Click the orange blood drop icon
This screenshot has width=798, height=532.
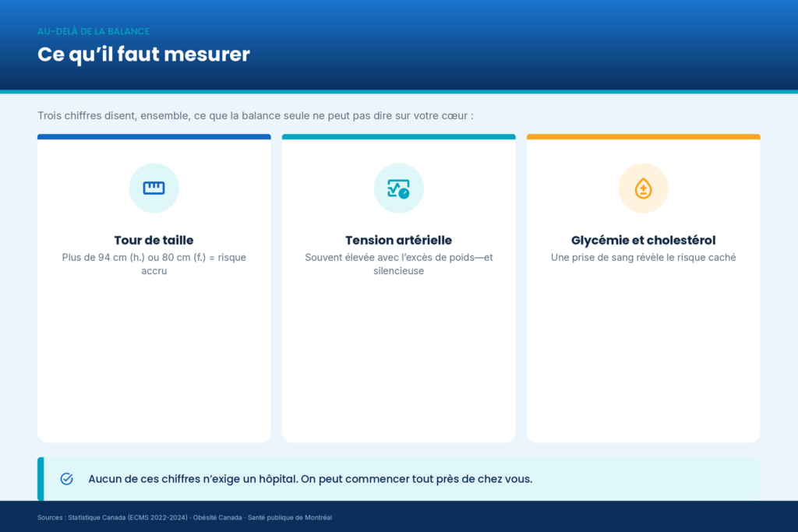coord(643,188)
